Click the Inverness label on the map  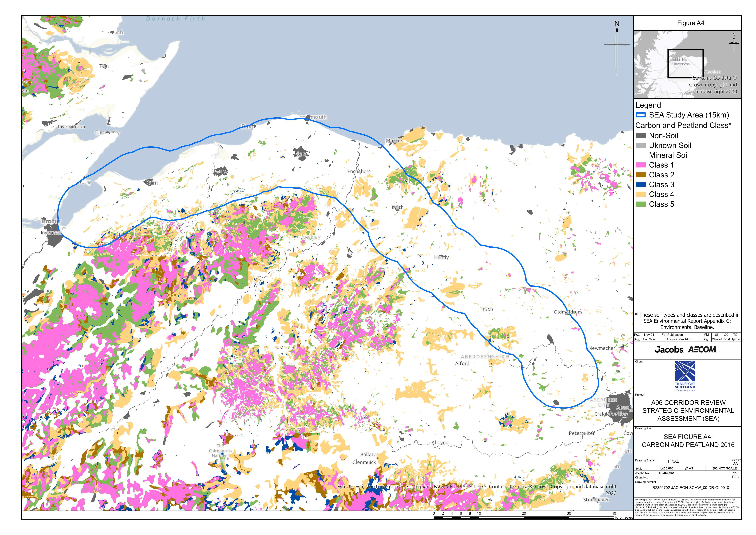(51, 233)
